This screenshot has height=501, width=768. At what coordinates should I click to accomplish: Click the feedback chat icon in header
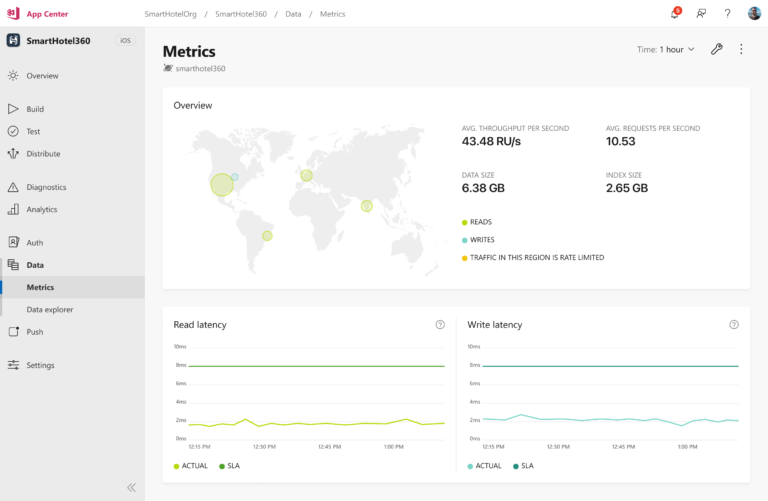[701, 13]
